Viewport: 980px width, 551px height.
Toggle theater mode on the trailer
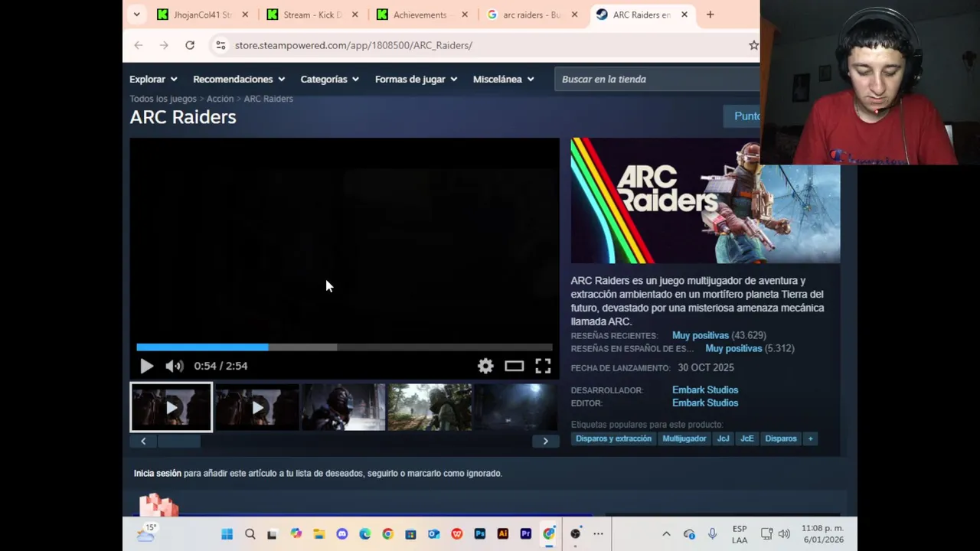514,366
